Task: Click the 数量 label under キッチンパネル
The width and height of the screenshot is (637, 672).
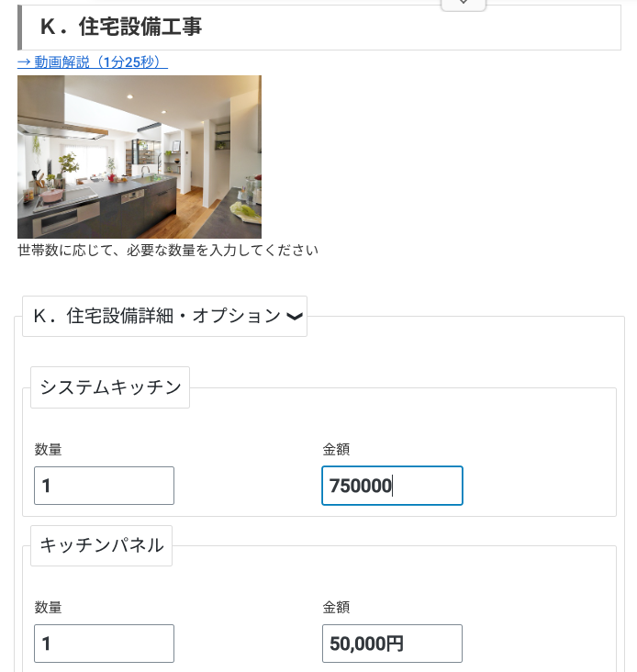Action: 49,607
